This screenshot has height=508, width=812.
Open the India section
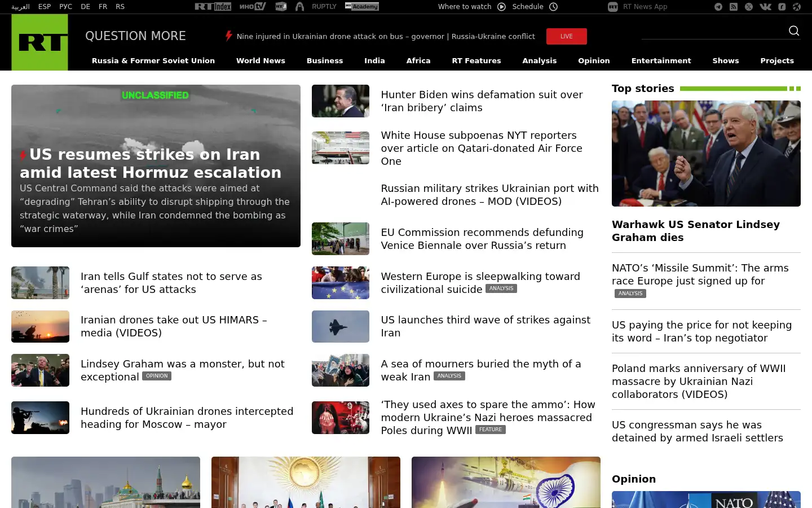[374, 60]
